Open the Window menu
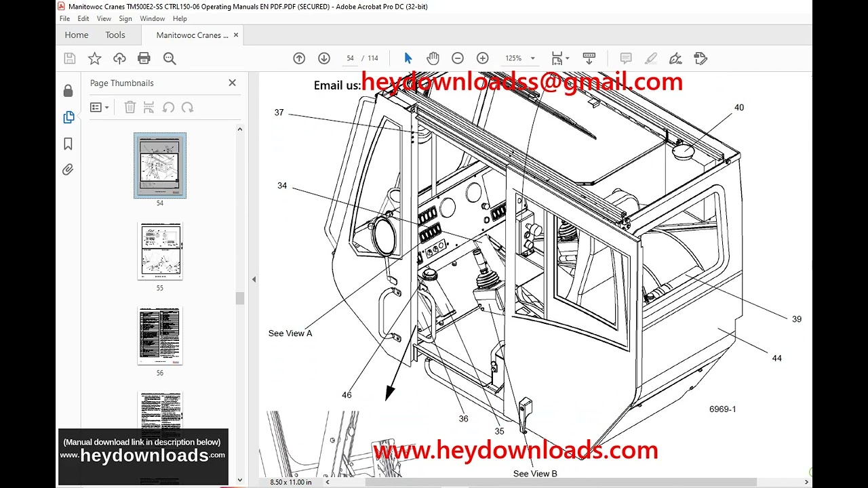Screen dimensions: 868x488 tap(153, 19)
